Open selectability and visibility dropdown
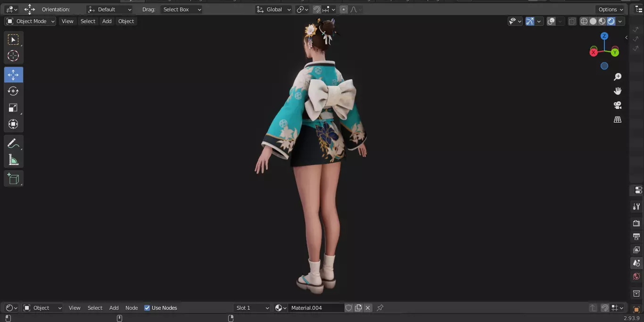This screenshot has width=644, height=322. [515, 21]
